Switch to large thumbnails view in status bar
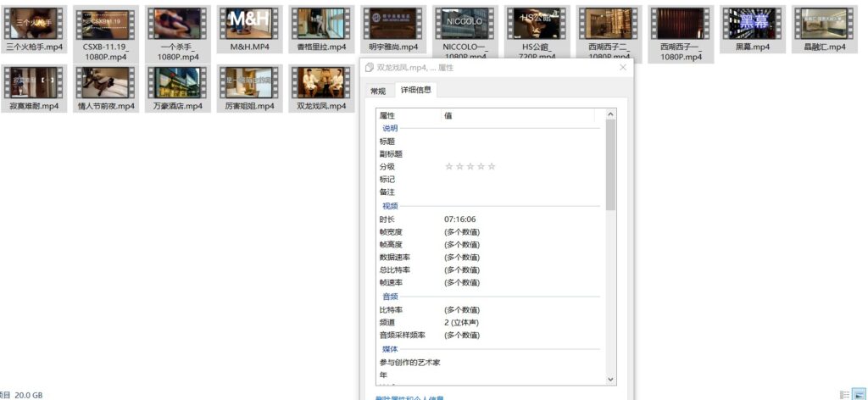868x400 pixels. [860, 394]
